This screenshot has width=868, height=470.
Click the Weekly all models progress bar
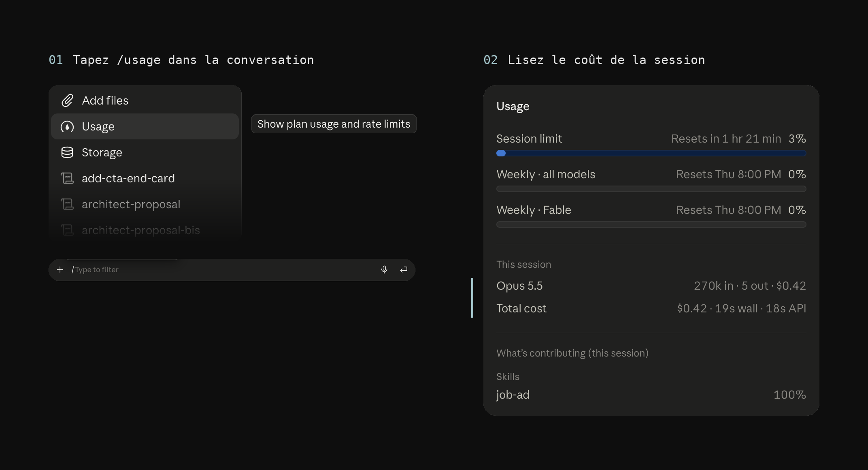[x=651, y=189]
